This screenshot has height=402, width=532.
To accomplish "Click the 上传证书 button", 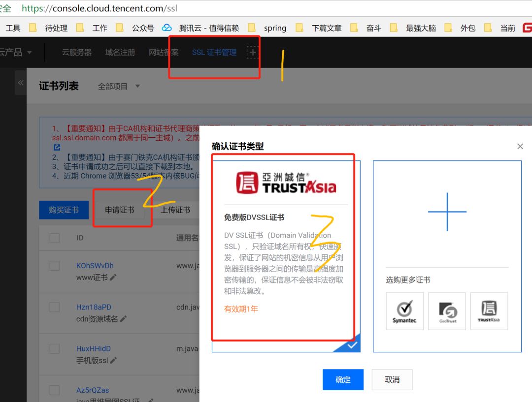I will 175,210.
